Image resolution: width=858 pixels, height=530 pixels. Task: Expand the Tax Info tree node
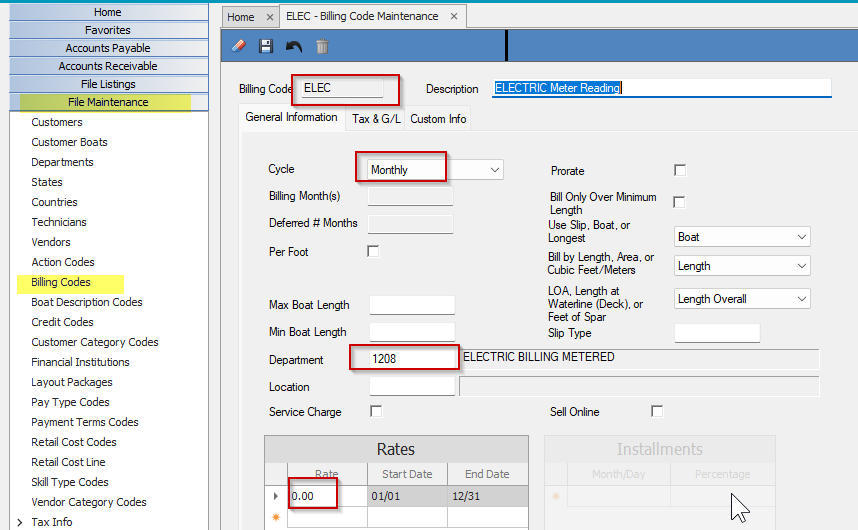click(19, 522)
